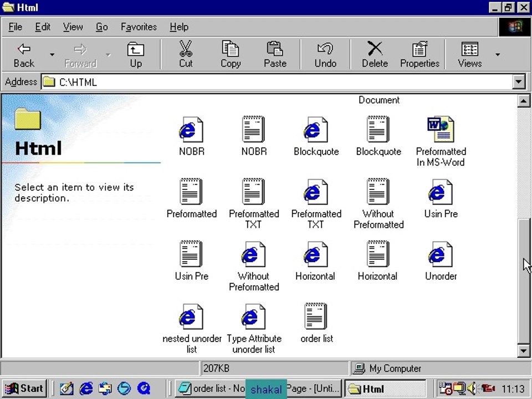Click the Start button
The width and height of the screenshot is (532, 399).
24,388
